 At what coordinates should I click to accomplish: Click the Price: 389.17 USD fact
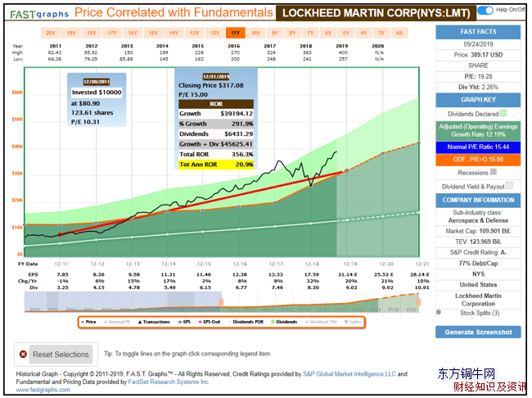(478, 55)
